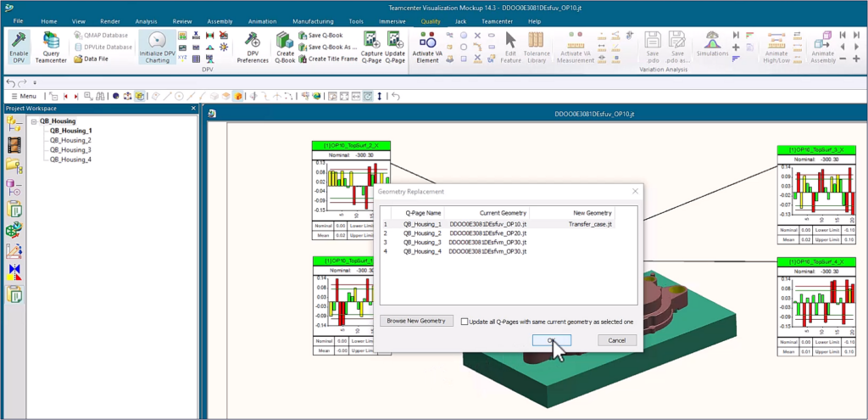Image resolution: width=868 pixels, height=420 pixels.
Task: Select QB_Housing_2 in project tree
Action: [x=70, y=140]
